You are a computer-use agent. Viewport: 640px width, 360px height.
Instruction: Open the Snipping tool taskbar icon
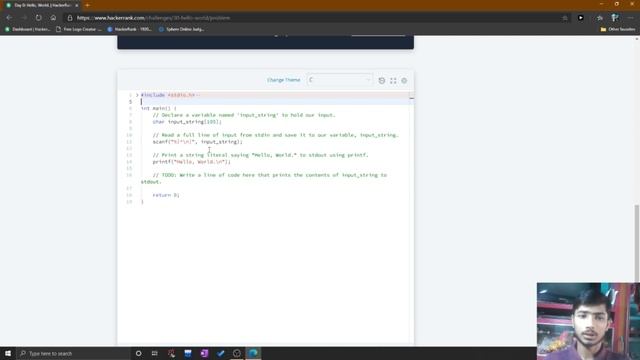point(171,353)
